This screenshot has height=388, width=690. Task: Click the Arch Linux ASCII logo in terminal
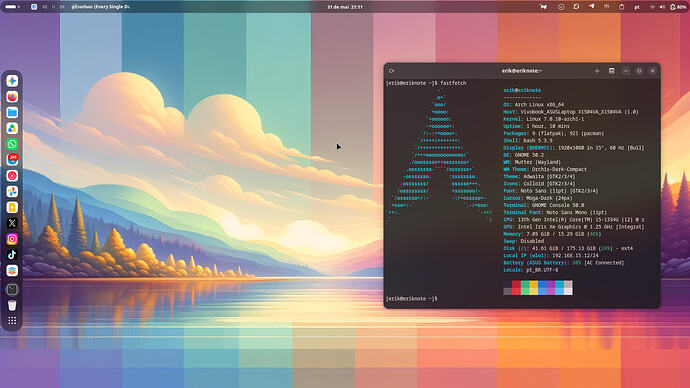(x=440, y=155)
